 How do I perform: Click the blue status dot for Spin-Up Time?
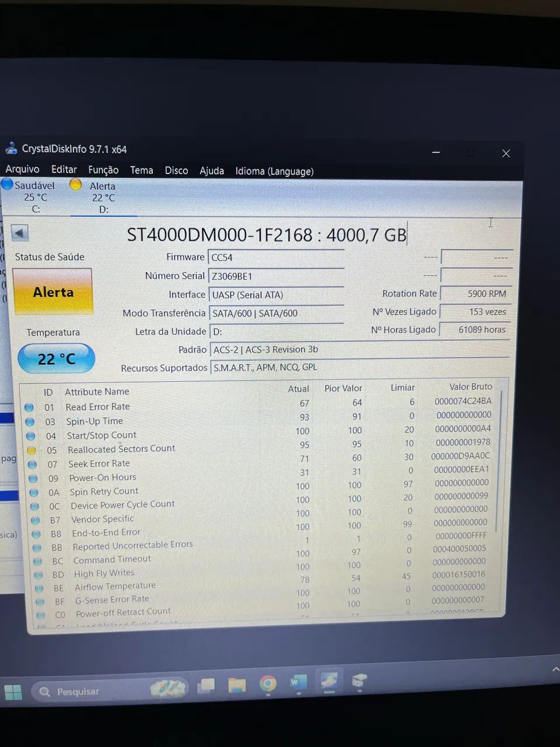pyautogui.click(x=30, y=421)
